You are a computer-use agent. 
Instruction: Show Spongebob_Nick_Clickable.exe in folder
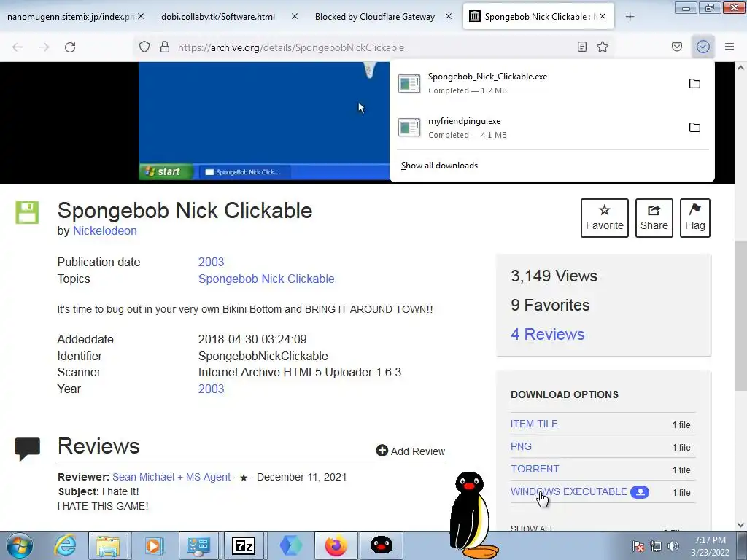[x=694, y=83]
